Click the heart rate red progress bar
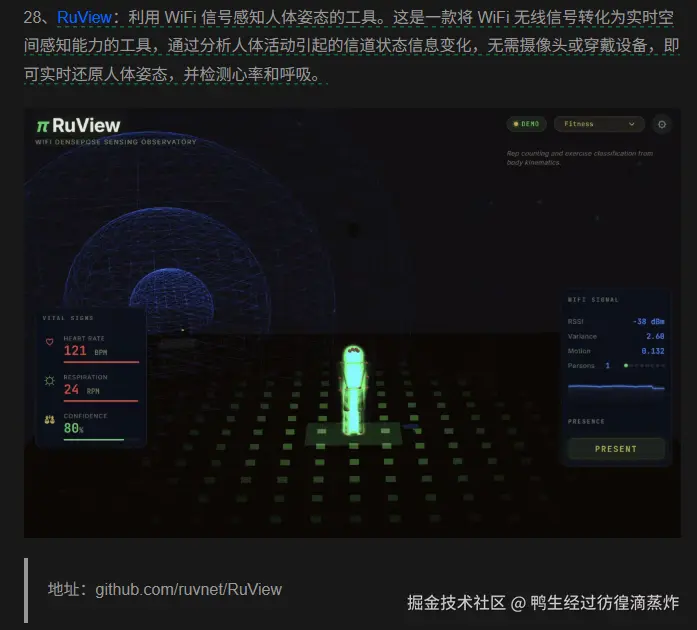This screenshot has height=630, width=697. [x=101, y=362]
